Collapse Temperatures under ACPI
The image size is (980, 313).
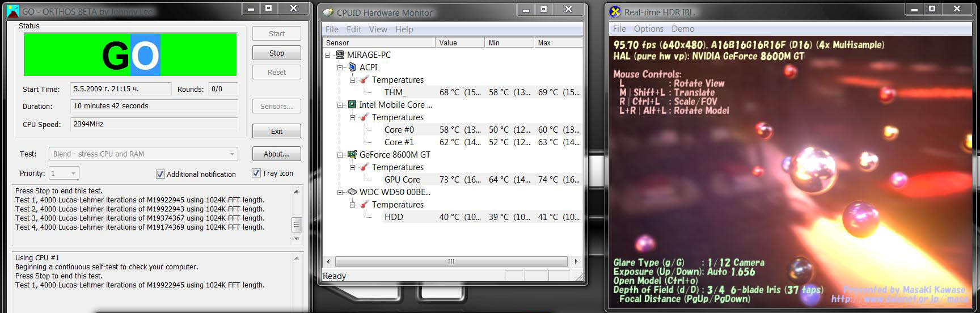pos(353,80)
